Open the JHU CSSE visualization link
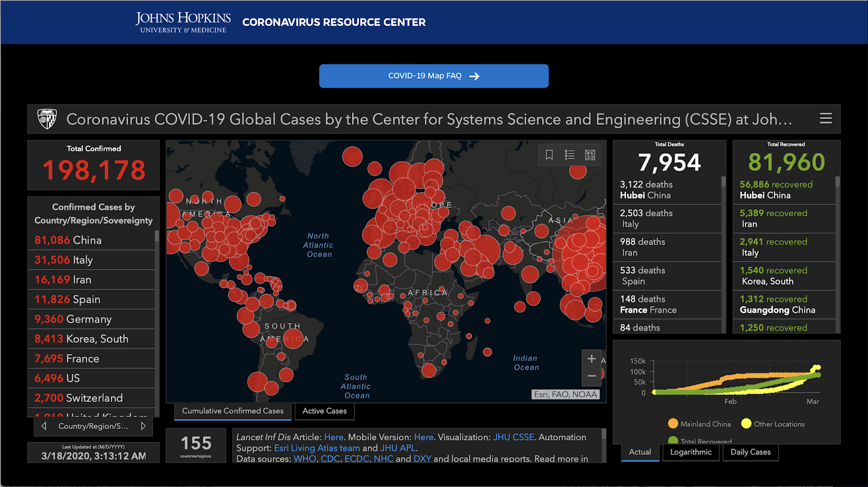Screen dimensions: 868x487 click(x=513, y=437)
